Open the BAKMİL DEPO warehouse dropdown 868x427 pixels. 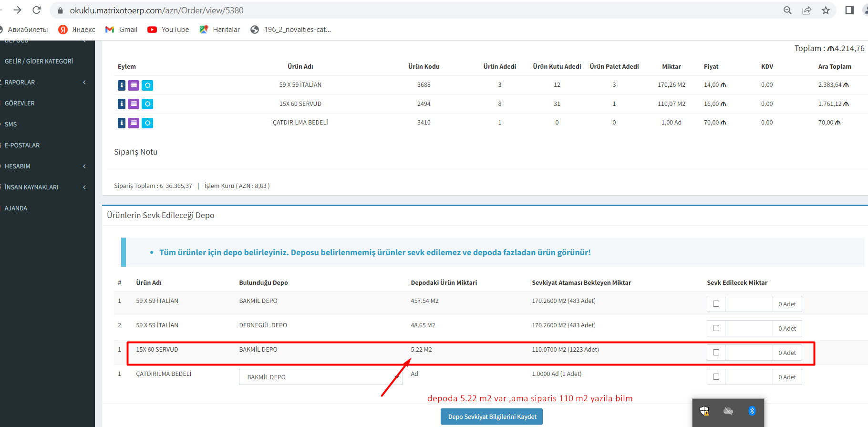[x=320, y=377]
